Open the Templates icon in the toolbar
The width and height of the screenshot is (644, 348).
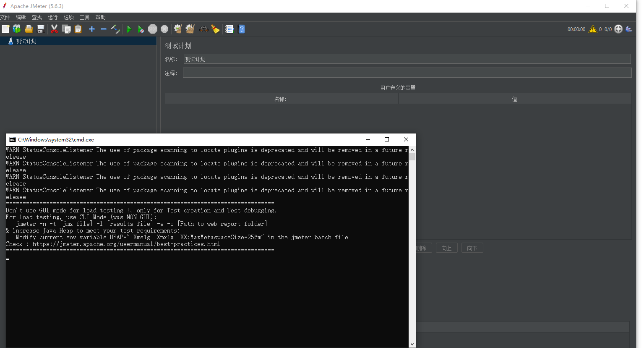[17, 29]
